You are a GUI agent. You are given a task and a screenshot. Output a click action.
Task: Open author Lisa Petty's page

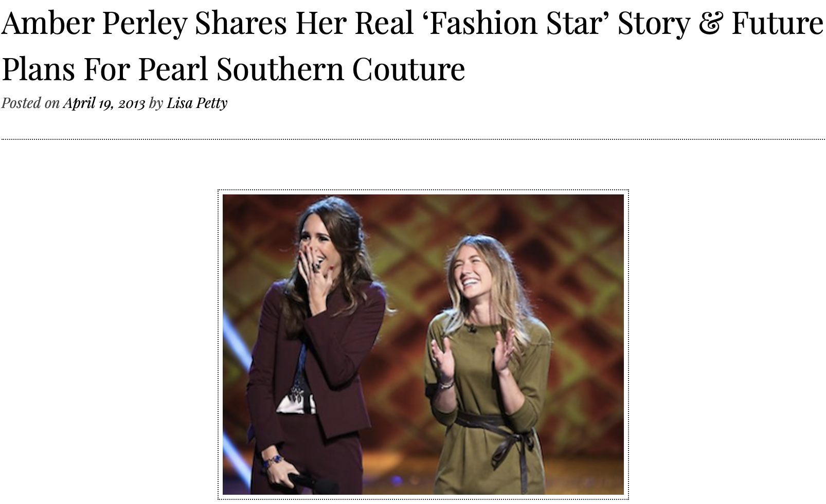pyautogui.click(x=197, y=103)
